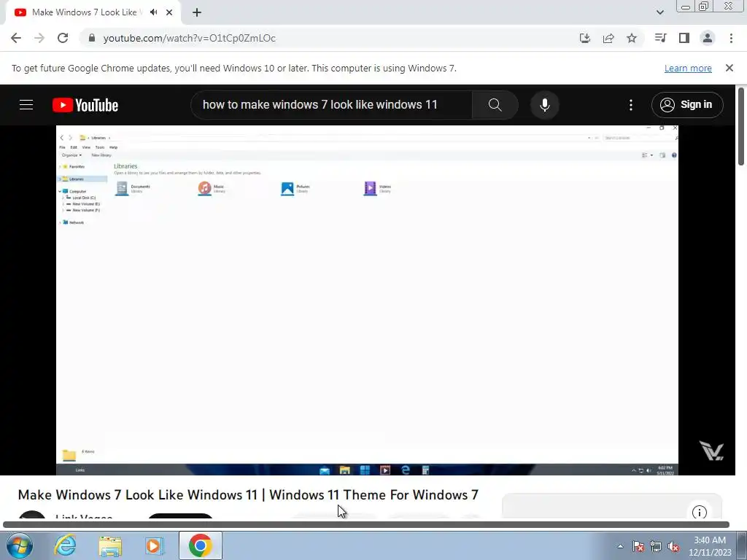Image resolution: width=747 pixels, height=560 pixels.
Task: Click the browser forward arrow
Action: (x=39, y=38)
